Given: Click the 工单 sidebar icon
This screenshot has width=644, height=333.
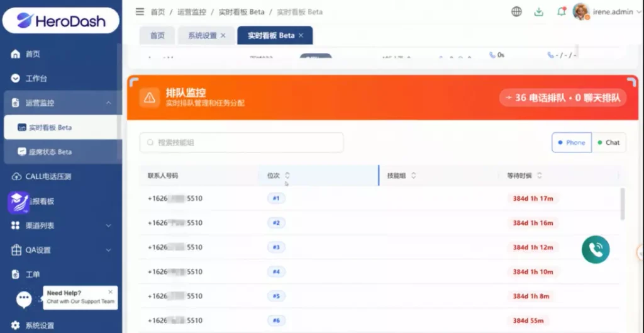Looking at the screenshot, I should tap(15, 274).
